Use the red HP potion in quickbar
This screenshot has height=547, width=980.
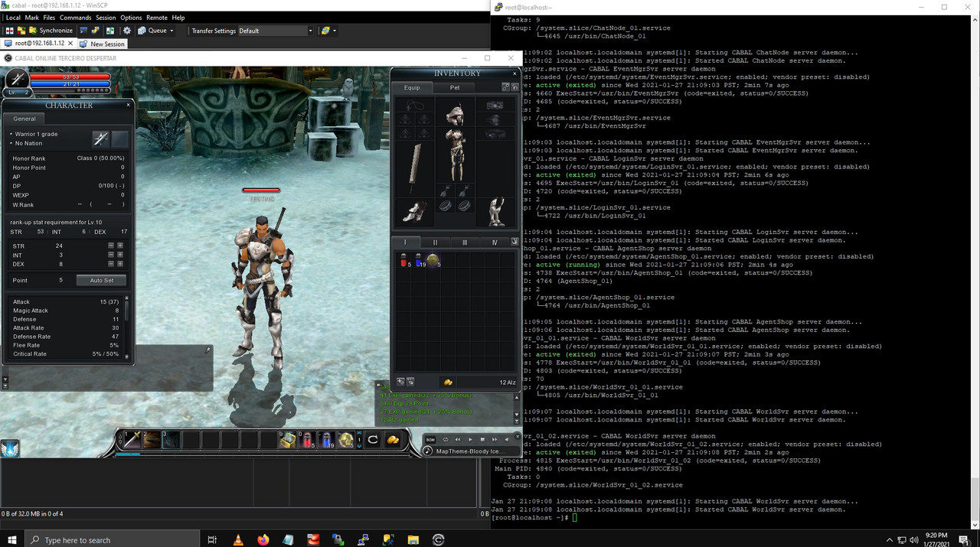(x=308, y=439)
